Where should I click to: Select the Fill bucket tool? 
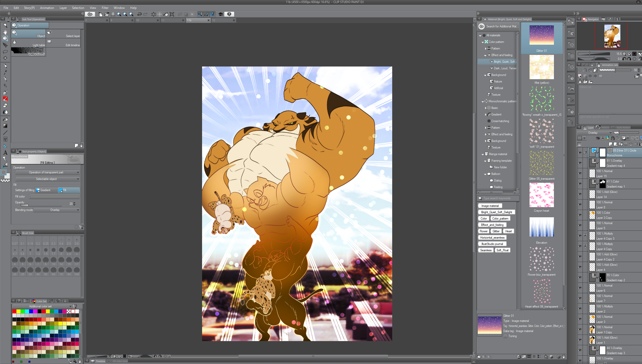(x=5, y=119)
